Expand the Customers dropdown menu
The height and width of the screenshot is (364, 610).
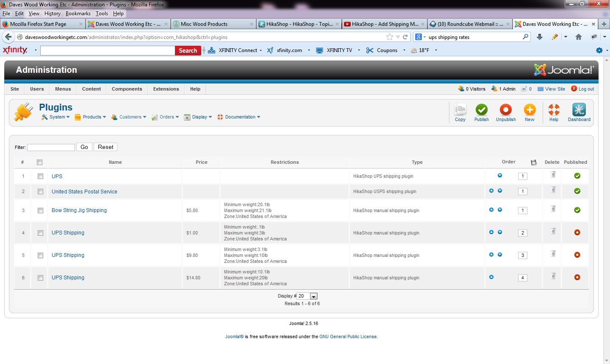[x=129, y=117]
